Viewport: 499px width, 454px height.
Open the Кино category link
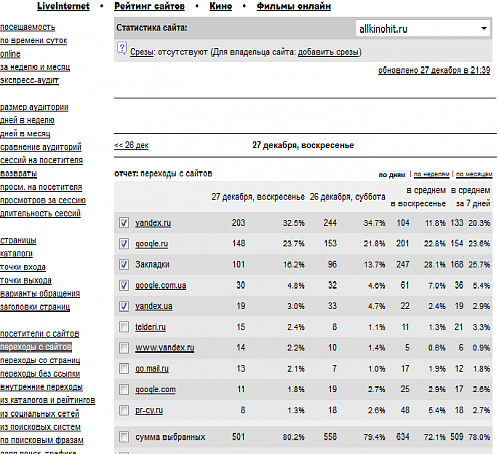tap(220, 6)
